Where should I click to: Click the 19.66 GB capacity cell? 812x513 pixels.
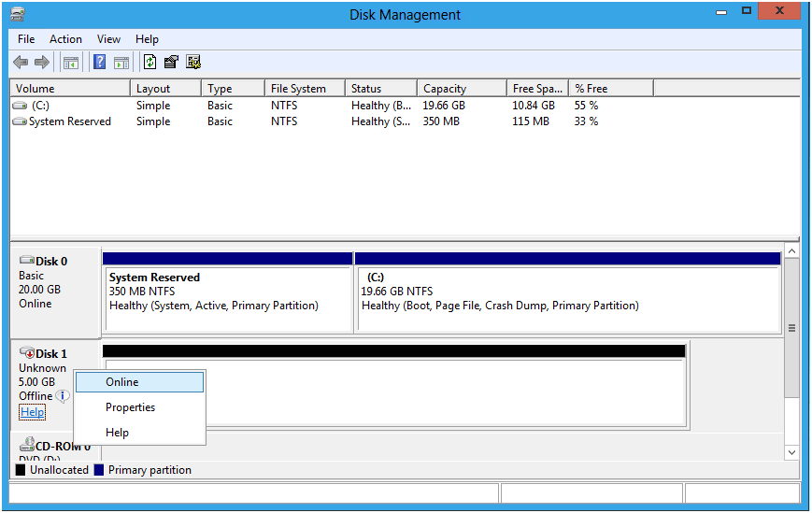pyautogui.click(x=444, y=106)
